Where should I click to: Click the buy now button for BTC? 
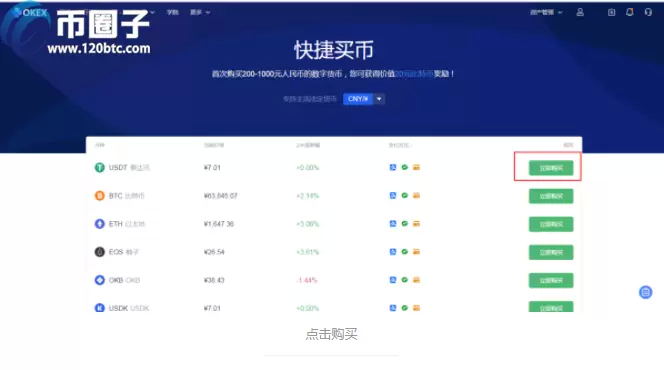[551, 196]
